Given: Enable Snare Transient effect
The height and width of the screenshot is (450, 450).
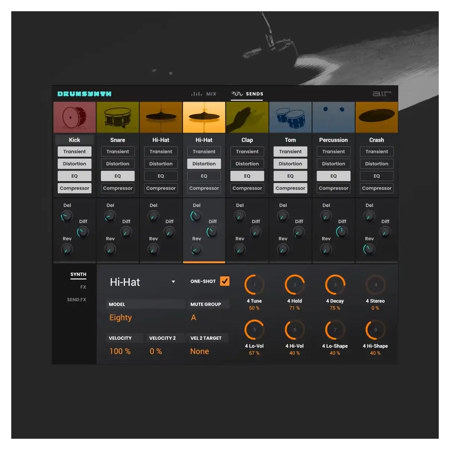Looking at the screenshot, I should 118,151.
